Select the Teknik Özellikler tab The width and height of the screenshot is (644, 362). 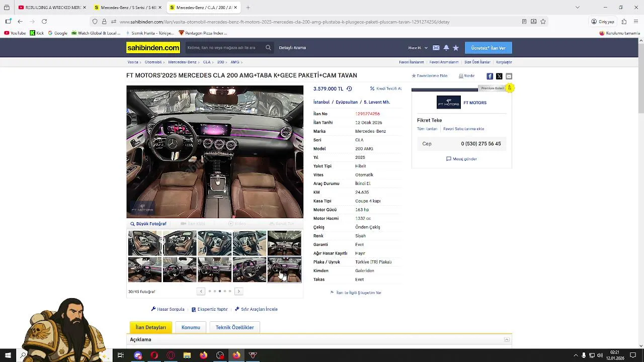coord(234,327)
